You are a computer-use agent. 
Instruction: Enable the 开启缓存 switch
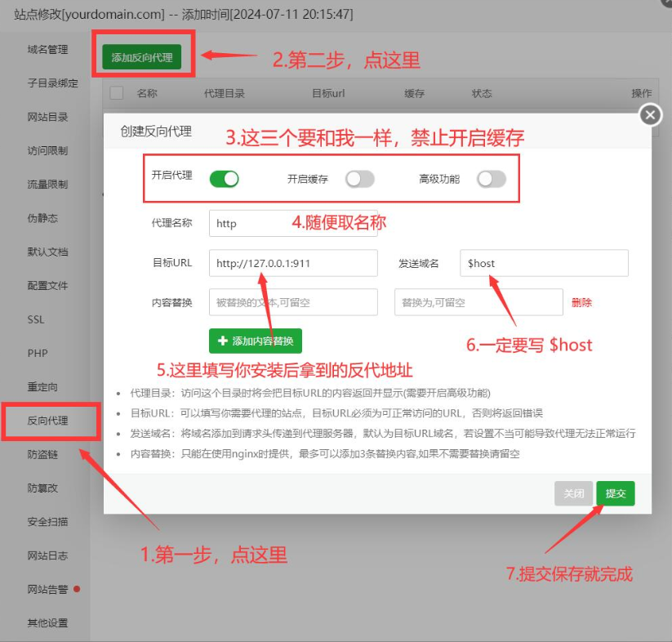coord(359,179)
